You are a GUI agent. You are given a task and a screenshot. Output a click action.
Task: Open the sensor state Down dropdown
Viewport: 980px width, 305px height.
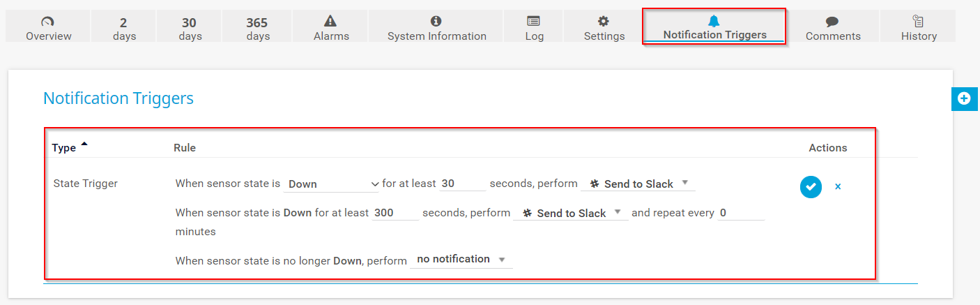333,184
